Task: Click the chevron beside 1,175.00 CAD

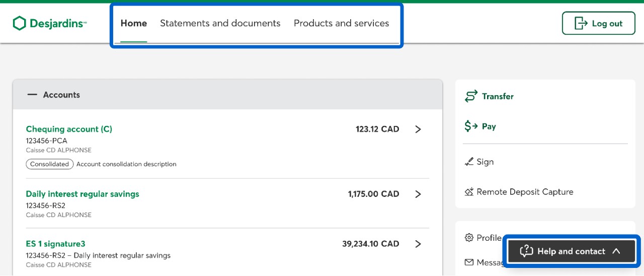Action: (418, 194)
